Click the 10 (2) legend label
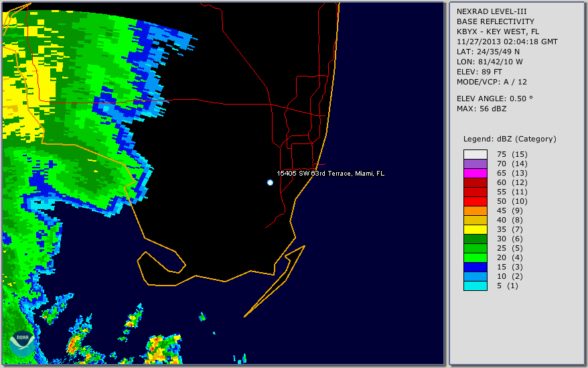Viewport: 588px width, 368px height. (510, 276)
